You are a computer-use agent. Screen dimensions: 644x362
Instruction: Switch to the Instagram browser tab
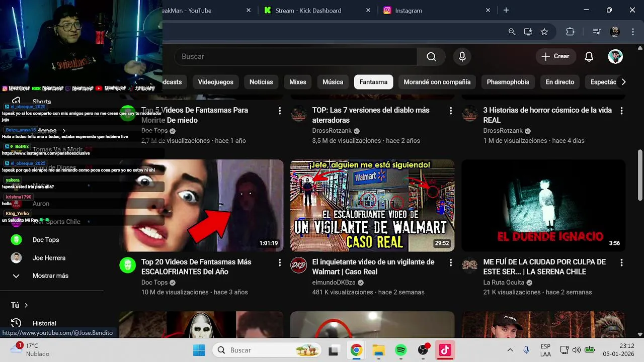pos(437,11)
